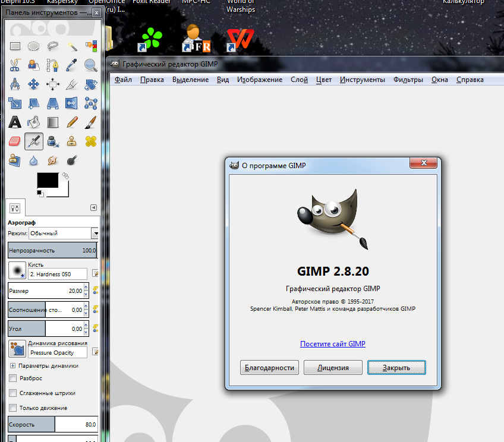This screenshot has height=442, width=504.
Task: Select the Perspective Clone tool
Action: point(15,160)
